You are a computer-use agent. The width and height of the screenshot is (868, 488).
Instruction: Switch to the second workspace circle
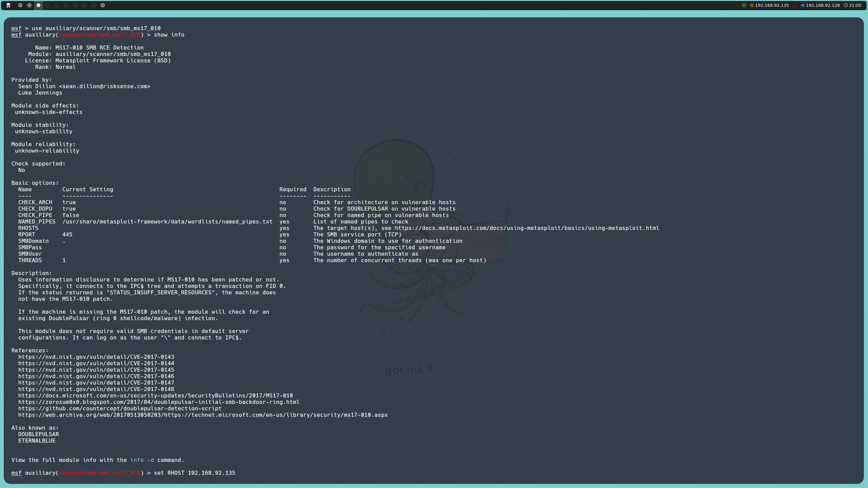[30, 5]
